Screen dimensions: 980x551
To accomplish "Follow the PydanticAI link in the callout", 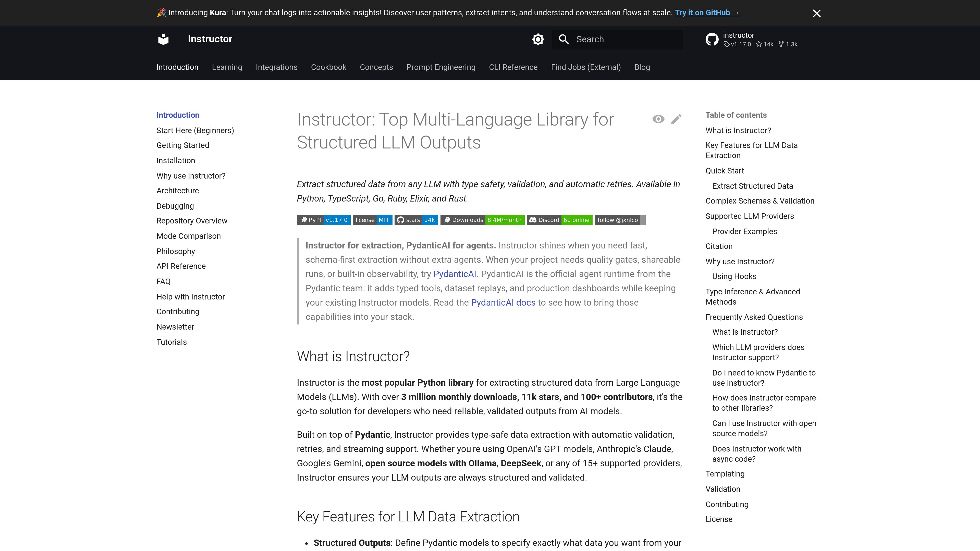I will (x=455, y=274).
